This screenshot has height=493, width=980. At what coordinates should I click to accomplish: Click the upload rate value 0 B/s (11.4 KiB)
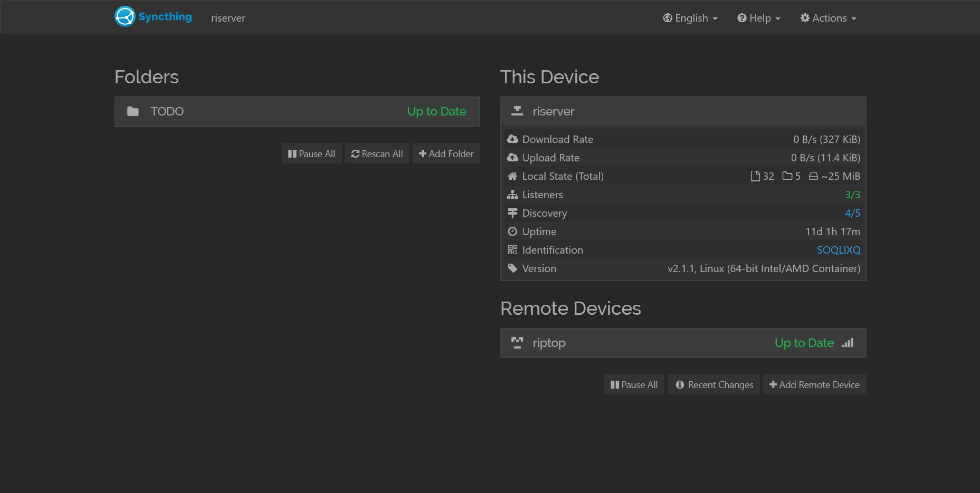coord(825,158)
